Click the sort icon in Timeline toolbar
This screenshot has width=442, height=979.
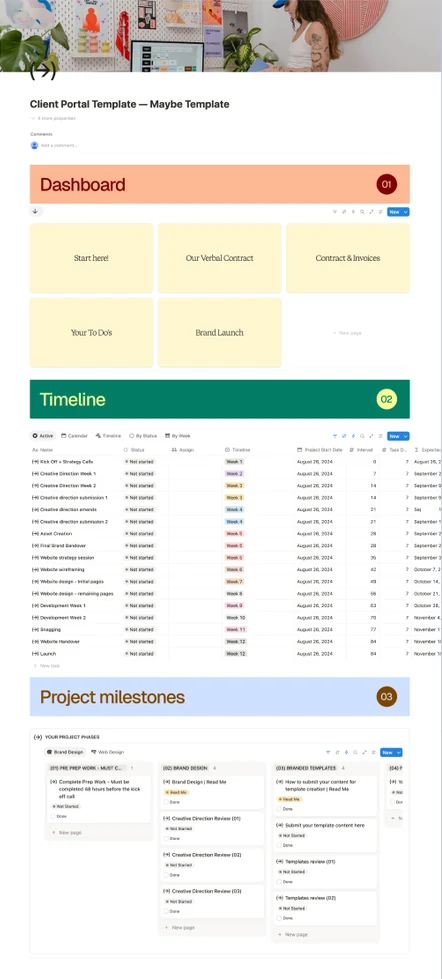pyautogui.click(x=344, y=436)
